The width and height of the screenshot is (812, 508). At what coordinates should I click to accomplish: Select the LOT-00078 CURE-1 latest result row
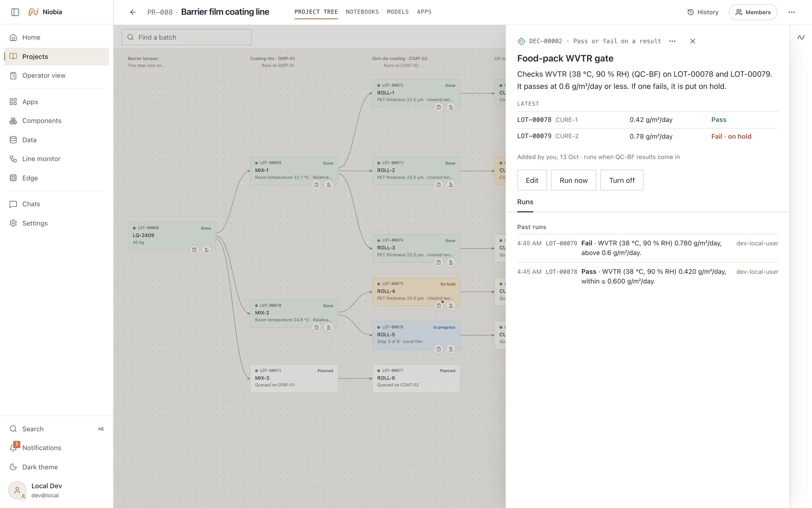tap(648, 120)
